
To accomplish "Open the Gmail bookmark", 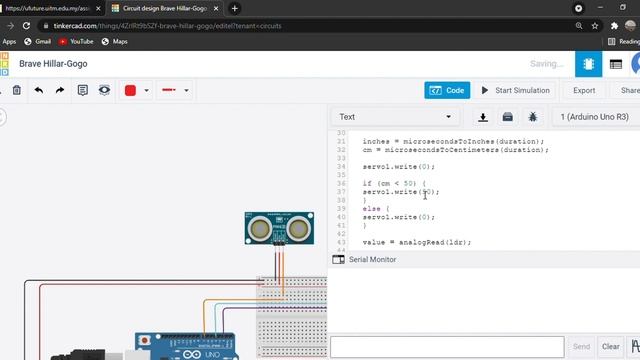I will (38, 42).
